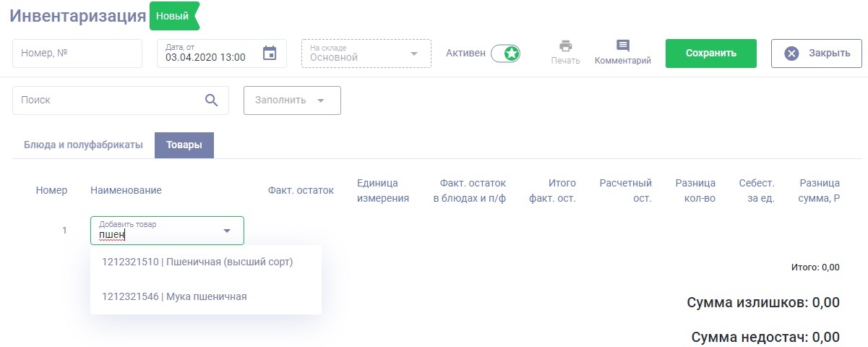Click the printer icon labeled Печать

pyautogui.click(x=565, y=46)
